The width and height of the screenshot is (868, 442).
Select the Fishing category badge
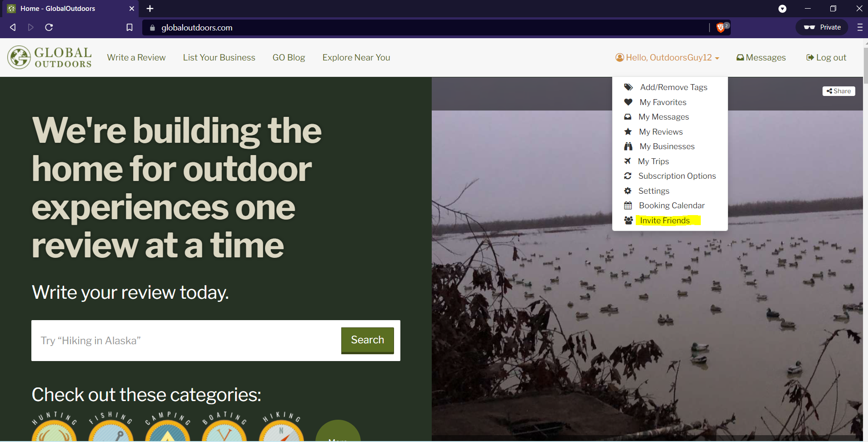(111, 427)
